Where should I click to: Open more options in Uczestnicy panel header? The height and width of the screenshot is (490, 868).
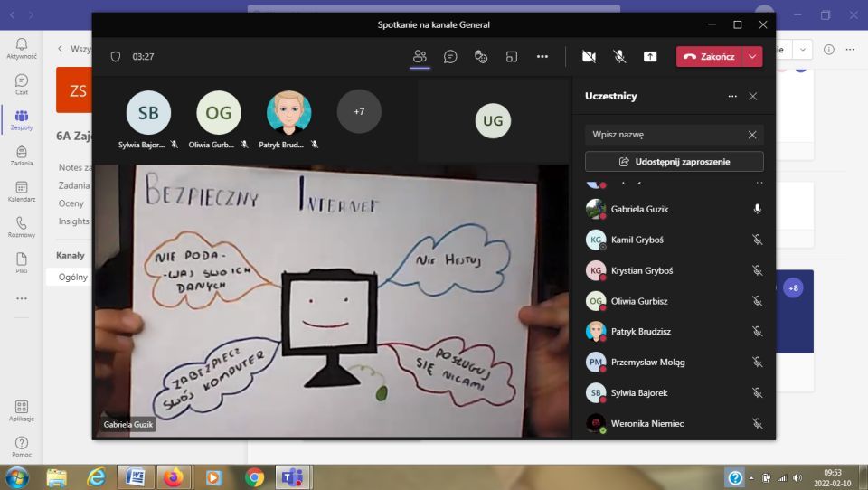click(x=732, y=96)
